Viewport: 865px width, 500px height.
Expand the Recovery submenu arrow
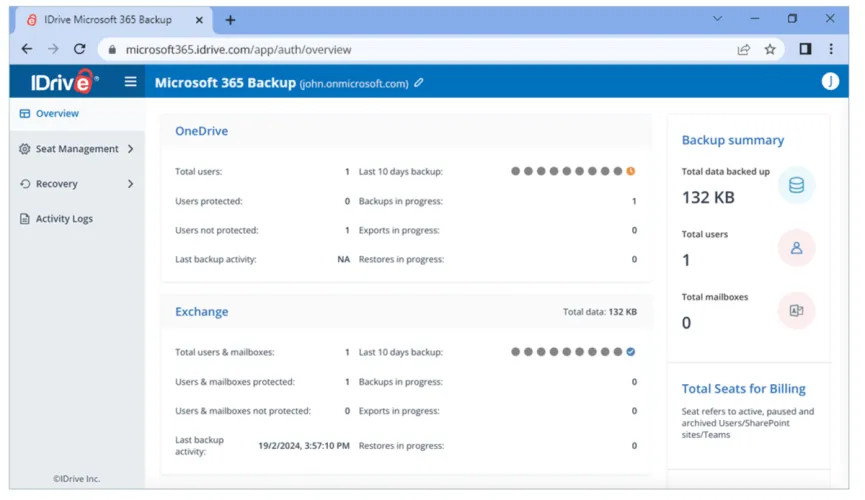point(130,184)
